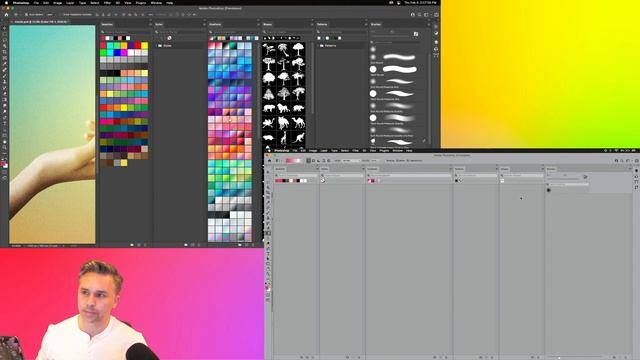Viewport: 640px width, 360px height.
Task: Select Brush tool in dark Photoshop toolbar
Action: pyautogui.click(x=4, y=76)
